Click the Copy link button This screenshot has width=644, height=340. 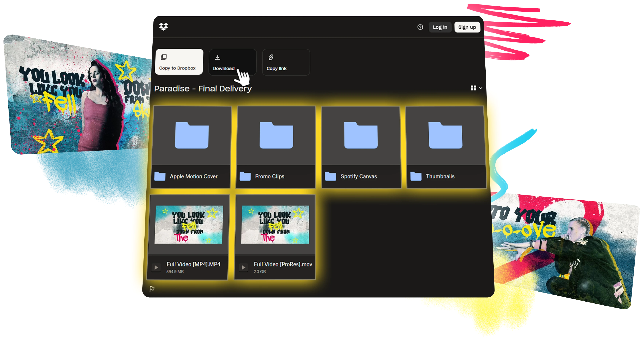point(286,62)
